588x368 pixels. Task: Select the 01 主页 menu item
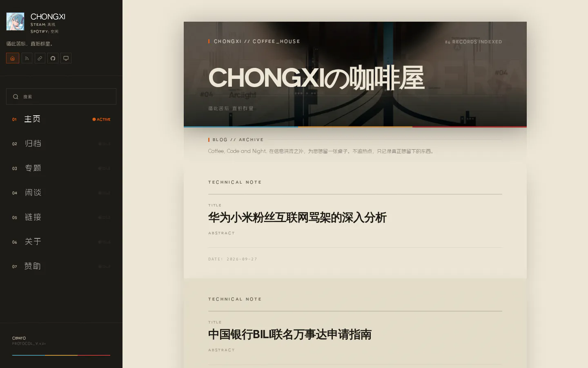point(61,119)
